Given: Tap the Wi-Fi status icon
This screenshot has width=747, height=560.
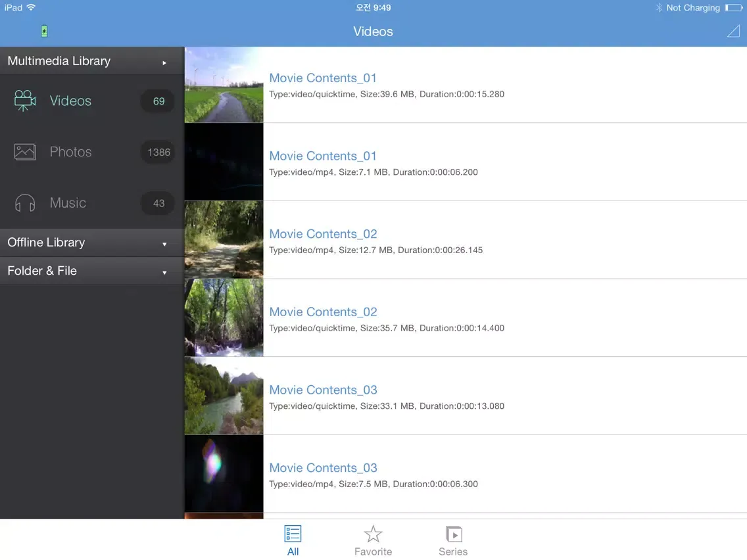Looking at the screenshot, I should [32, 7].
